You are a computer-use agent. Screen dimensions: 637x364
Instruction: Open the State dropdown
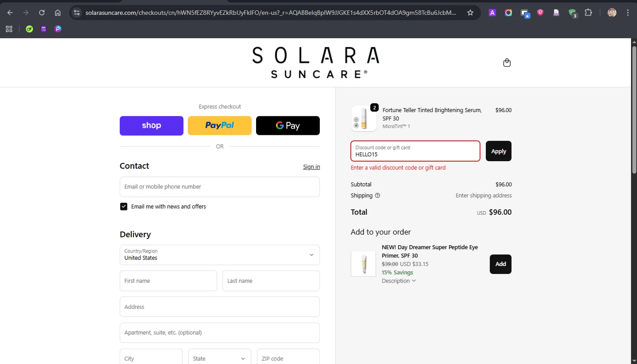220,358
